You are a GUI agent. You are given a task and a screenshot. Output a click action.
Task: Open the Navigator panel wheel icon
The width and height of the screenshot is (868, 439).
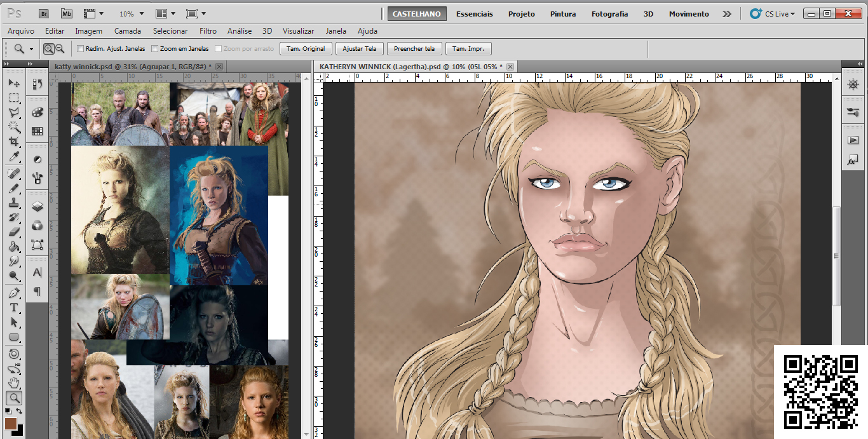(853, 84)
